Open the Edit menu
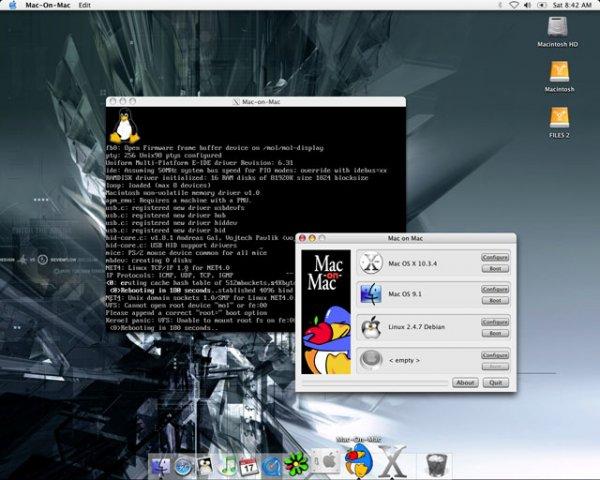This screenshot has height=480, width=600. click(84, 5)
